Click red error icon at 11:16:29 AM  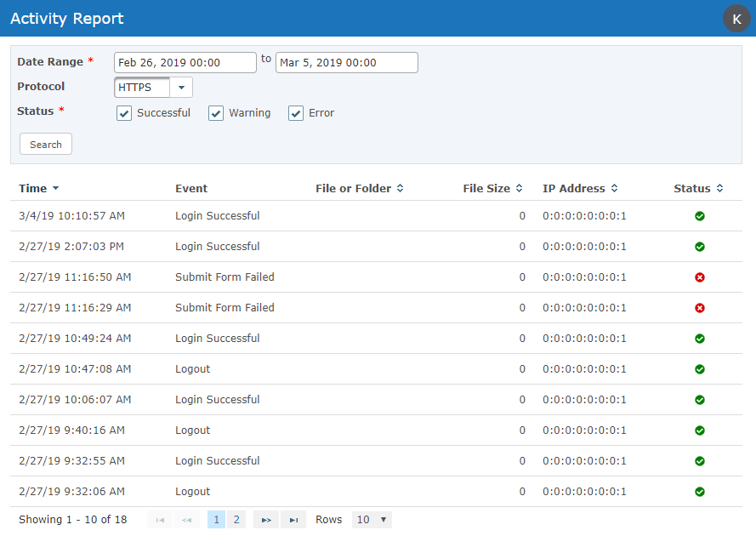point(700,308)
